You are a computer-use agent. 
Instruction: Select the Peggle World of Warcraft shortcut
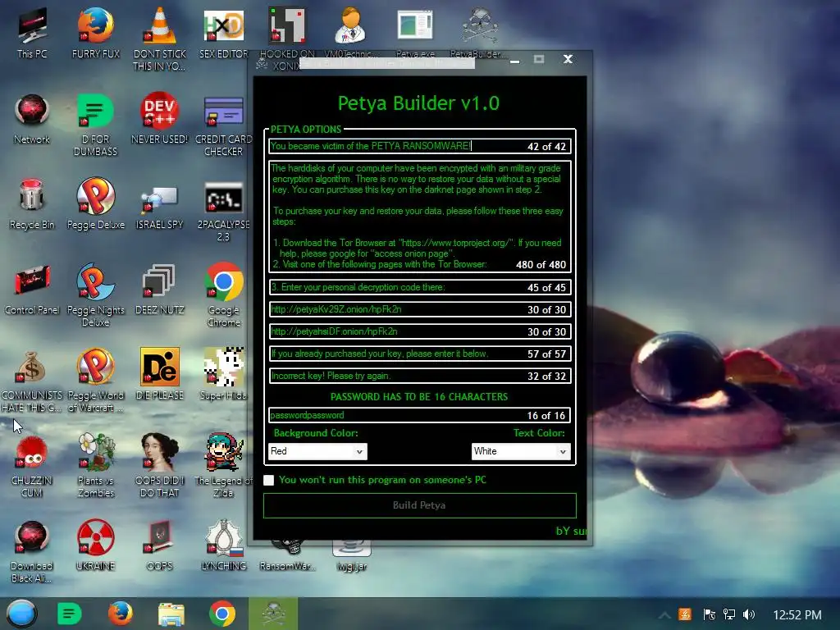coord(96,381)
